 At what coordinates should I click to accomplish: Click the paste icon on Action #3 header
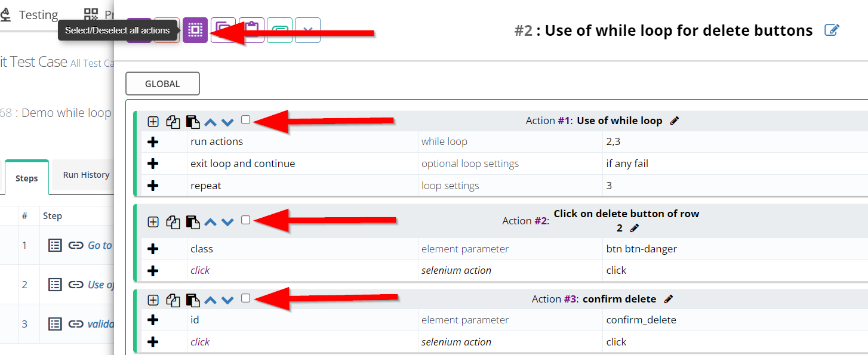pyautogui.click(x=193, y=300)
